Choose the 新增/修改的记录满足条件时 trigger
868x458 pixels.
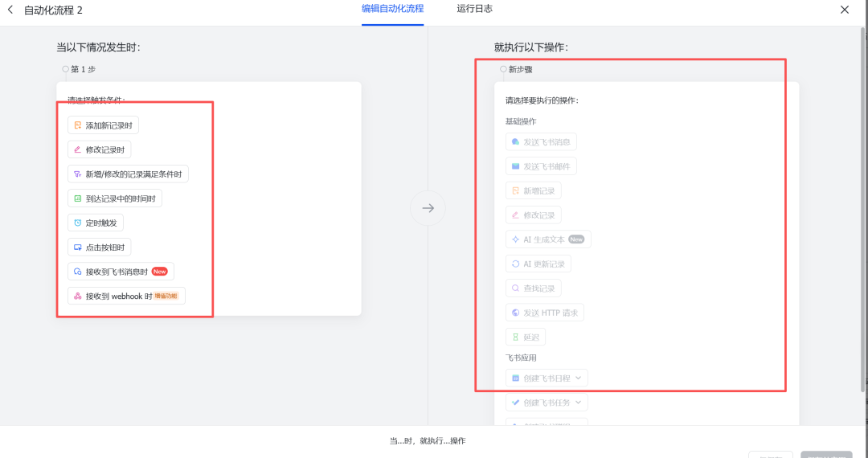tap(129, 174)
